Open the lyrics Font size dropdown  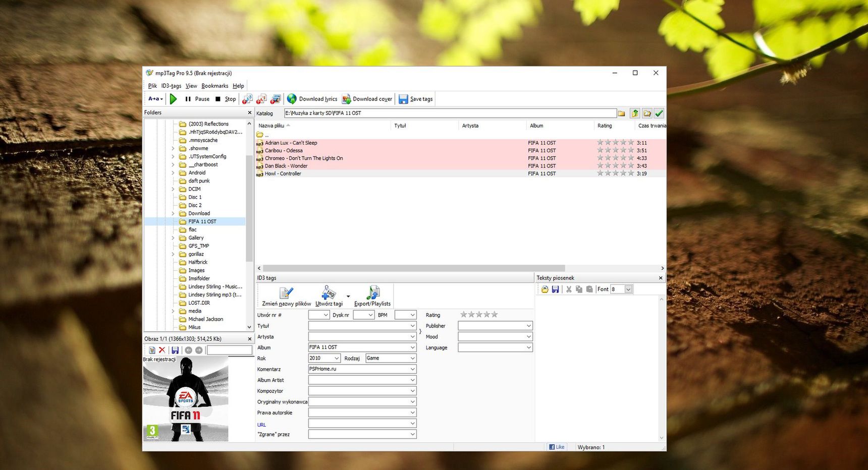point(628,289)
